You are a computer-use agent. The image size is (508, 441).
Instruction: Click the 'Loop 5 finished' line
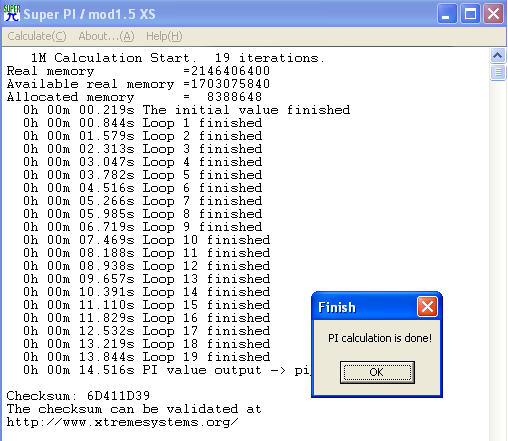(x=142, y=175)
